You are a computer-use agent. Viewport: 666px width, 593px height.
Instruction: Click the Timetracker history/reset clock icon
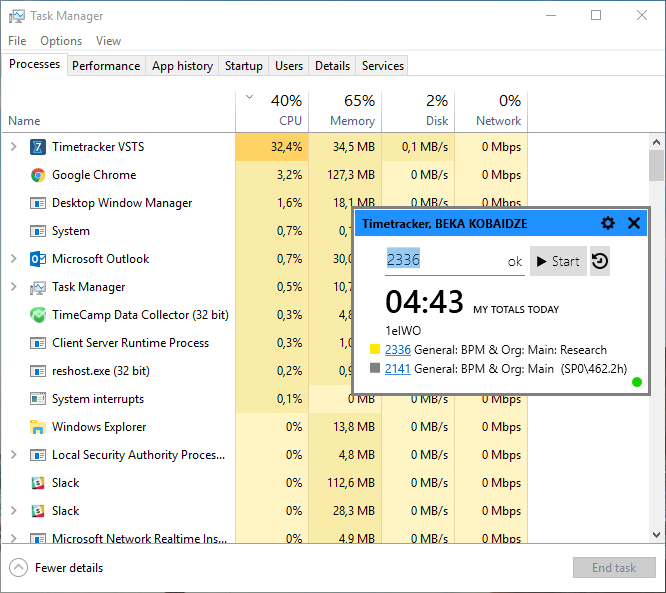(600, 261)
